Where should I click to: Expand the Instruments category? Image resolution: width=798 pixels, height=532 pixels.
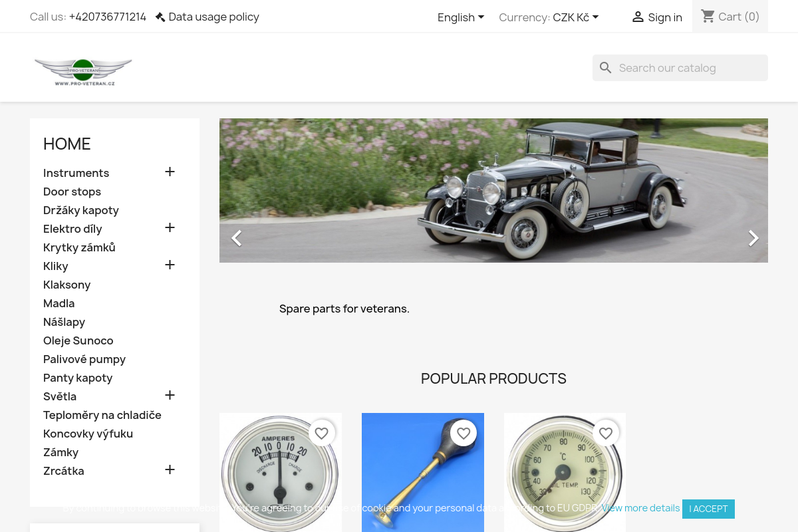pyautogui.click(x=170, y=172)
